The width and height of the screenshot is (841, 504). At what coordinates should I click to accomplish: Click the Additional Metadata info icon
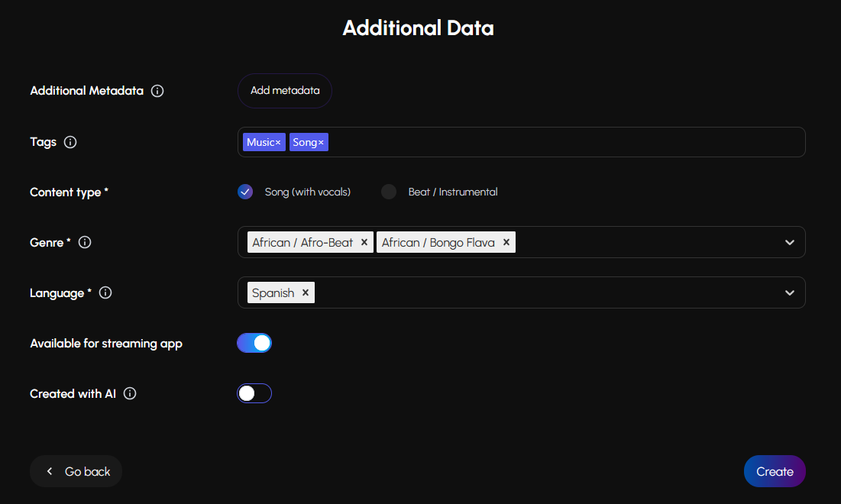coord(157,91)
